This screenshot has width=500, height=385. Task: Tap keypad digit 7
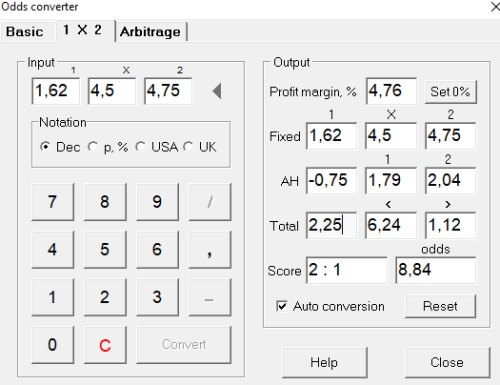pos(52,201)
